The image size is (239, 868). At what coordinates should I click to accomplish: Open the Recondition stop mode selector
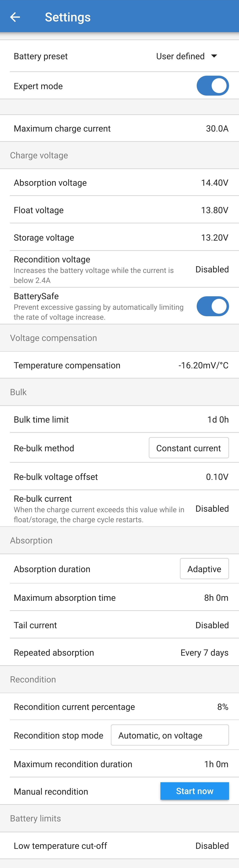(170, 735)
